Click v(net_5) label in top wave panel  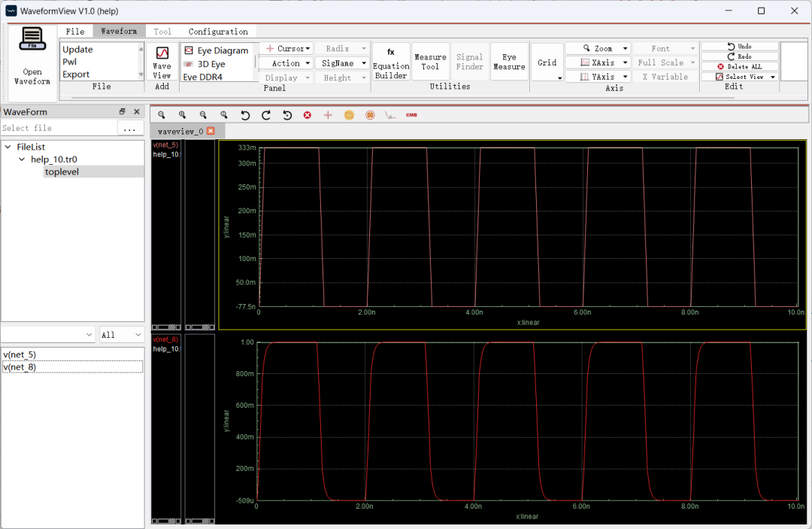point(165,145)
